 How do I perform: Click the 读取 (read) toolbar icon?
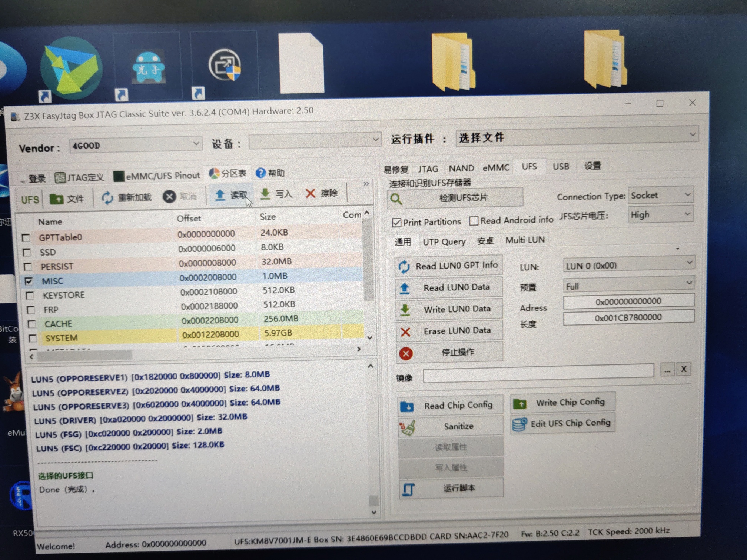click(220, 195)
